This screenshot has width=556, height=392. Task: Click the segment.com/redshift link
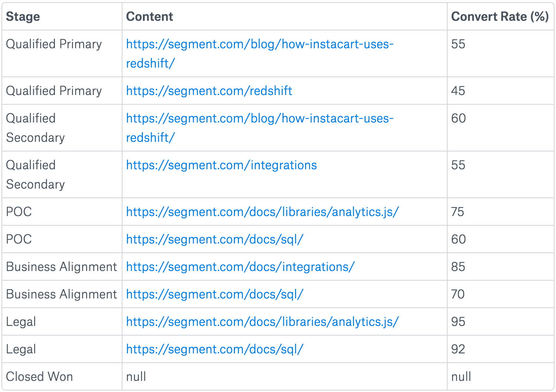coord(209,91)
